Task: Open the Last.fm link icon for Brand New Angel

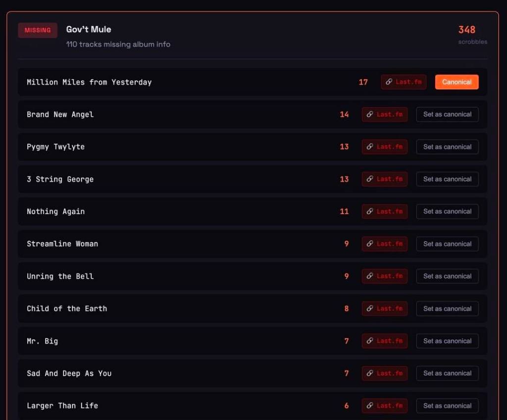Action: (370, 114)
